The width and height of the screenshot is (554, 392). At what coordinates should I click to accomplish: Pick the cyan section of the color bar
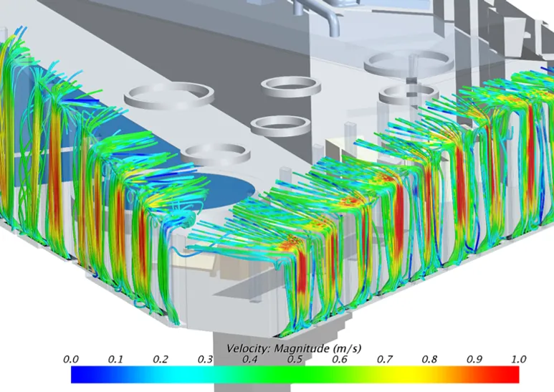[x=188, y=374]
